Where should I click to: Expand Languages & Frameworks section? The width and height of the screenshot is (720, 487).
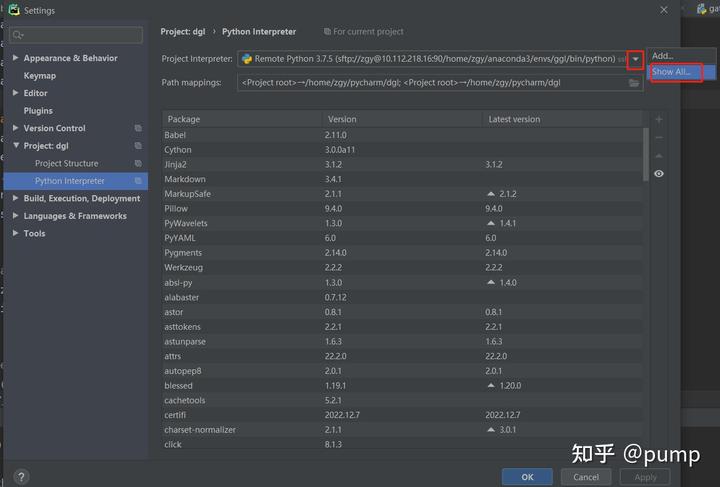[x=15, y=216]
